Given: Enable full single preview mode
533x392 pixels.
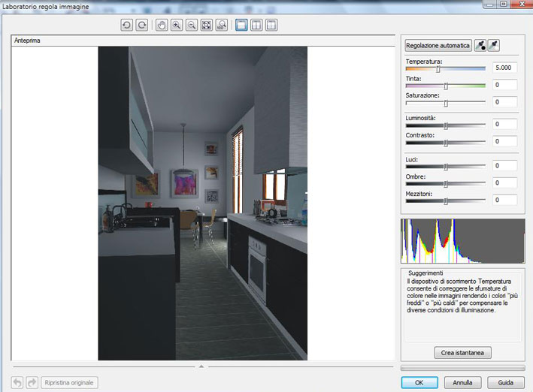Looking at the screenshot, I should [242, 25].
